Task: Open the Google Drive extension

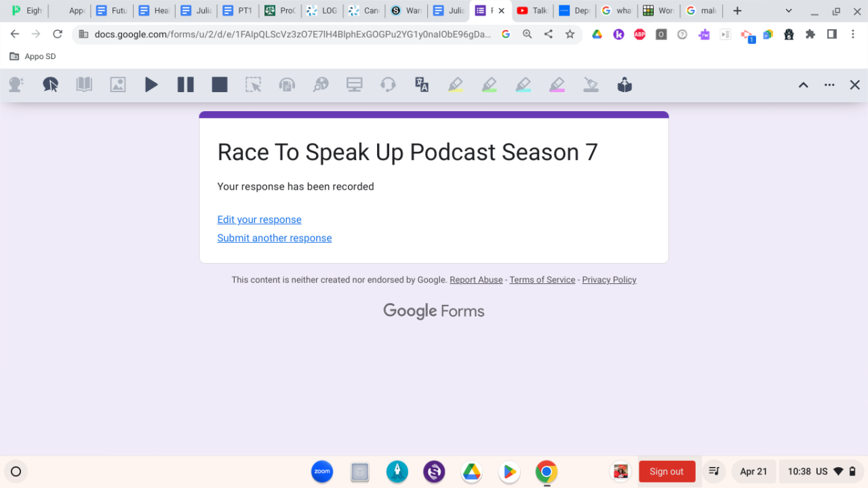Action: tap(597, 35)
